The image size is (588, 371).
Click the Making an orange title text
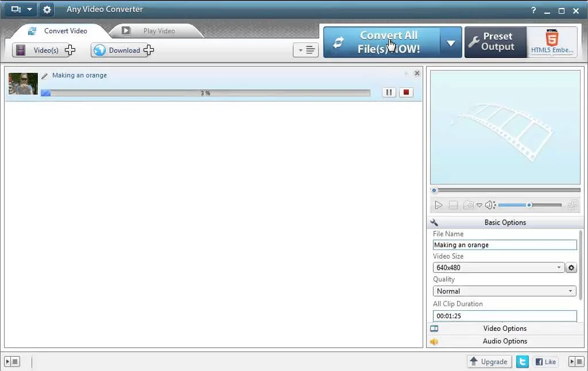pyautogui.click(x=79, y=75)
